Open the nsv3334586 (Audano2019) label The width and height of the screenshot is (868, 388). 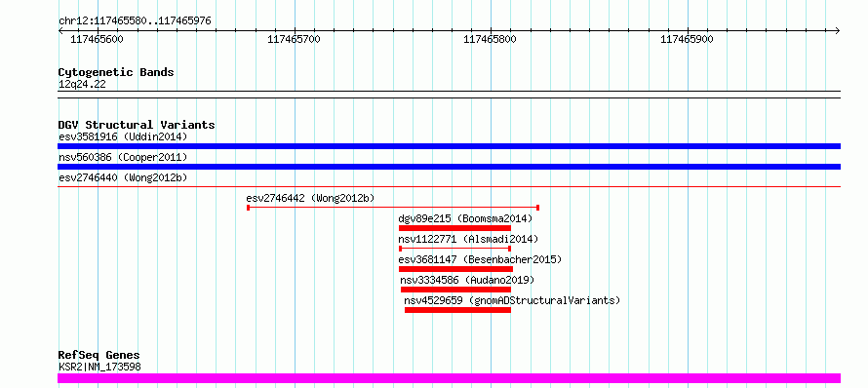pyautogui.click(x=468, y=280)
